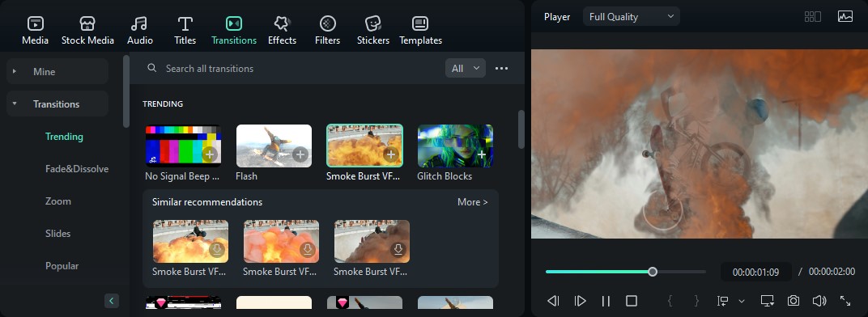868x317 pixels.
Task: Download the first recommended Smoke Burst transition
Action: (216, 250)
